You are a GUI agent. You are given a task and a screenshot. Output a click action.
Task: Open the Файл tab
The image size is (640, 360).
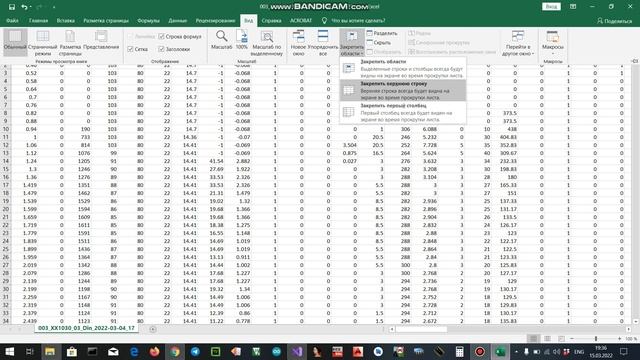[x=12, y=20]
